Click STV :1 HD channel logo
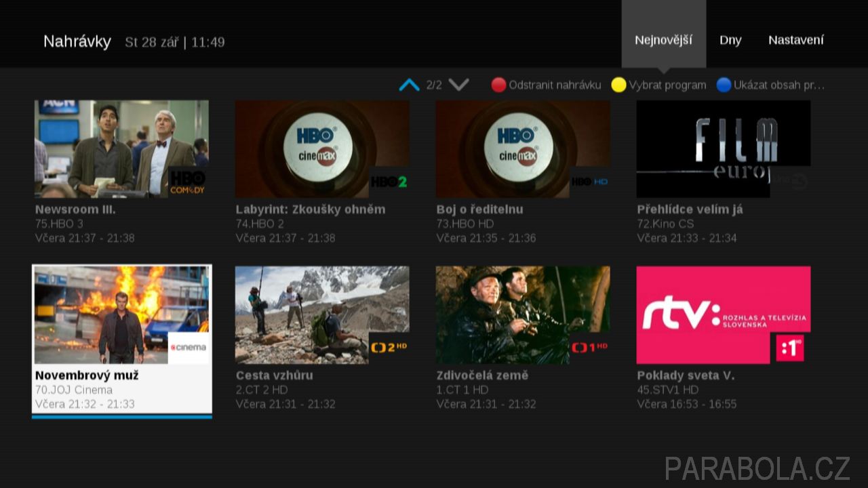The width and height of the screenshot is (868, 488). click(790, 348)
